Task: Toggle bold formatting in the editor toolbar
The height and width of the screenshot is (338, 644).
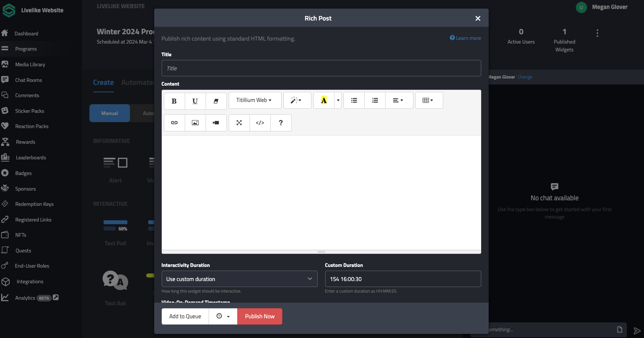Action: pos(174,101)
